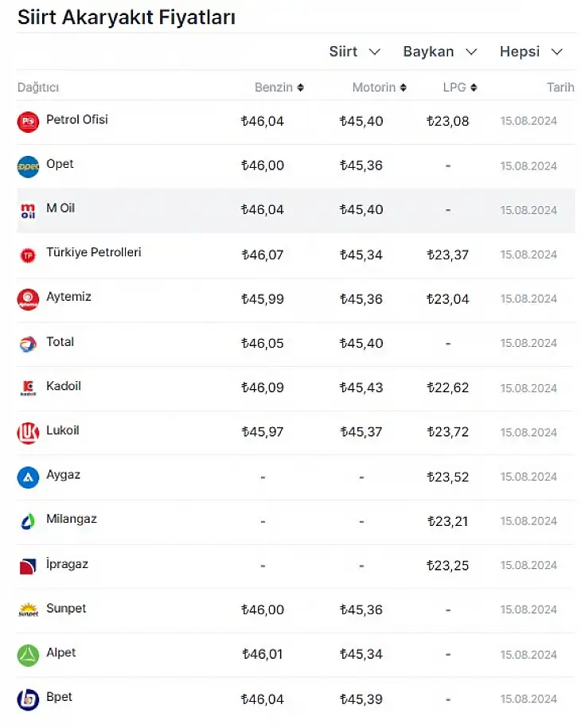The width and height of the screenshot is (581, 728).
Task: Click the Türkiye Petrolleri logo
Action: click(28, 255)
